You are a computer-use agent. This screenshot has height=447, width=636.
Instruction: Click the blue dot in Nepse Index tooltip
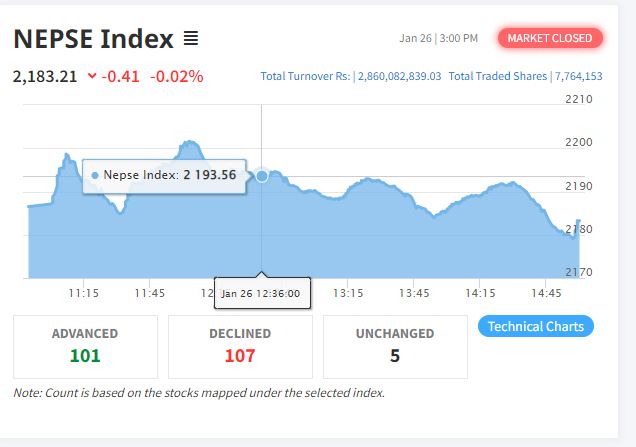tap(95, 175)
